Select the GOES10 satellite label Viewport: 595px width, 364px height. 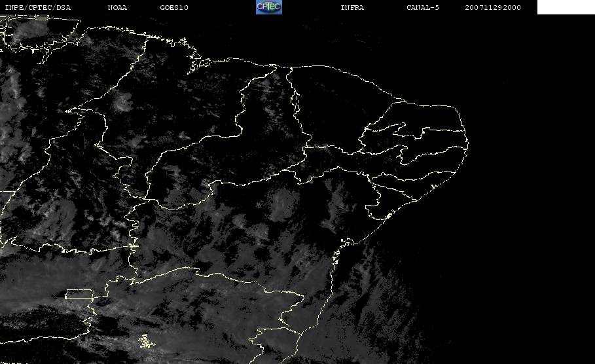(x=173, y=8)
